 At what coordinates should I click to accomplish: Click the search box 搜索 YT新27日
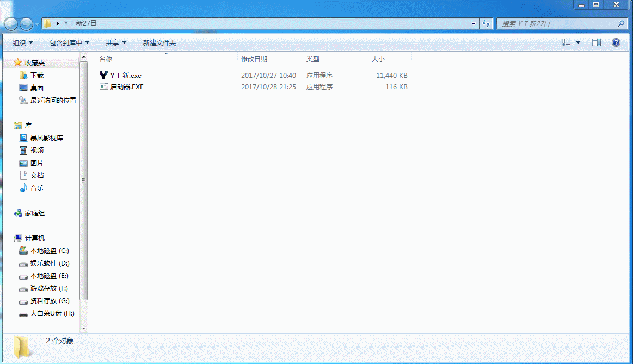(558, 24)
